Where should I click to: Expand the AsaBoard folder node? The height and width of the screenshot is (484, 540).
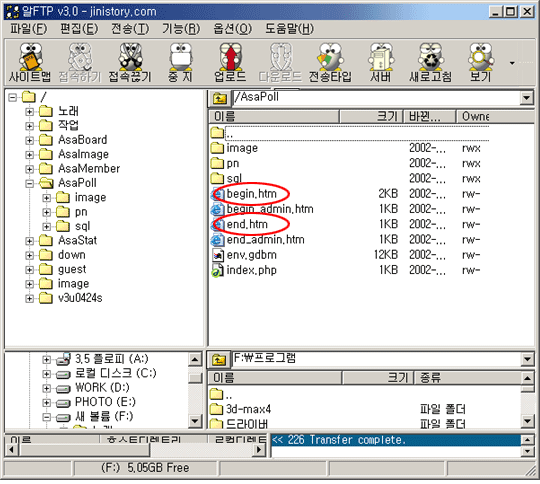[x=30, y=141]
